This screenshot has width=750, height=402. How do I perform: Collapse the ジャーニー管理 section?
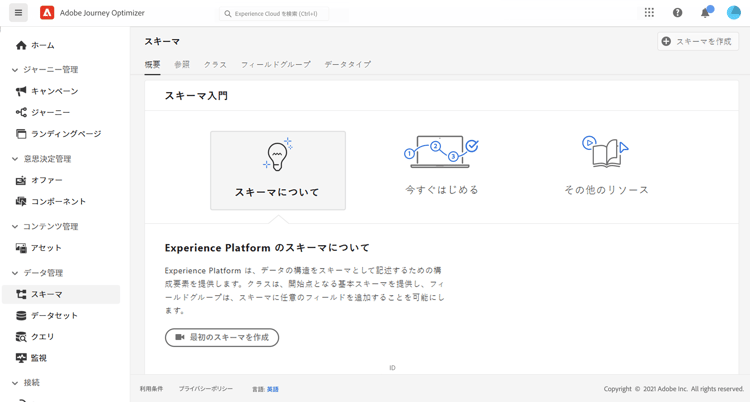click(x=14, y=70)
